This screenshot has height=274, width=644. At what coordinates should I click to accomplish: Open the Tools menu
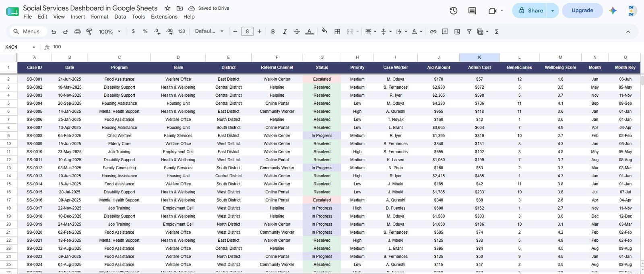point(138,17)
